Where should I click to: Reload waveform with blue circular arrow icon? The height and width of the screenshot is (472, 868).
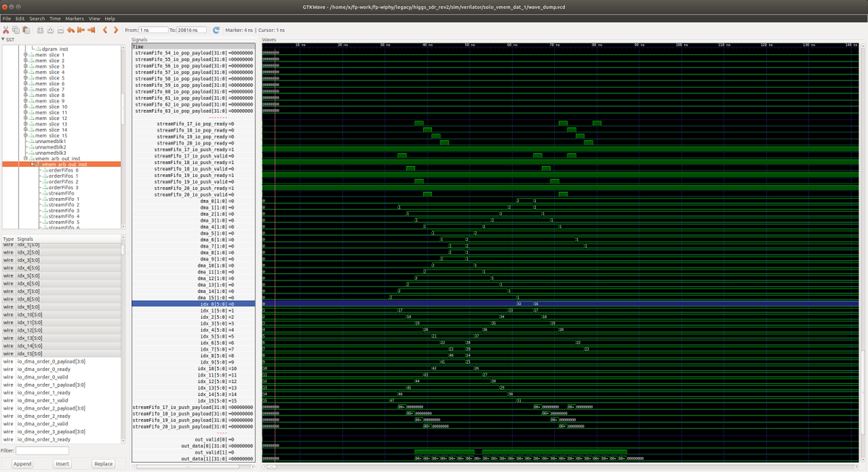click(x=216, y=30)
